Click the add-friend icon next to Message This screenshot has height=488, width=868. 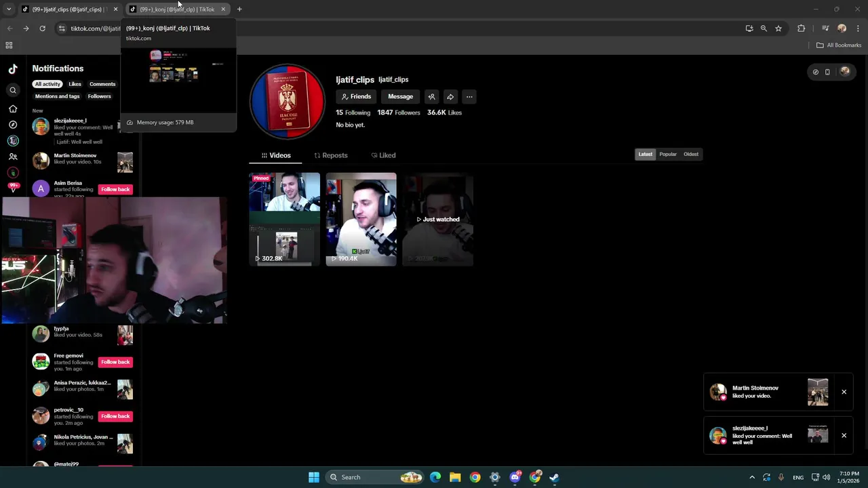pos(431,97)
